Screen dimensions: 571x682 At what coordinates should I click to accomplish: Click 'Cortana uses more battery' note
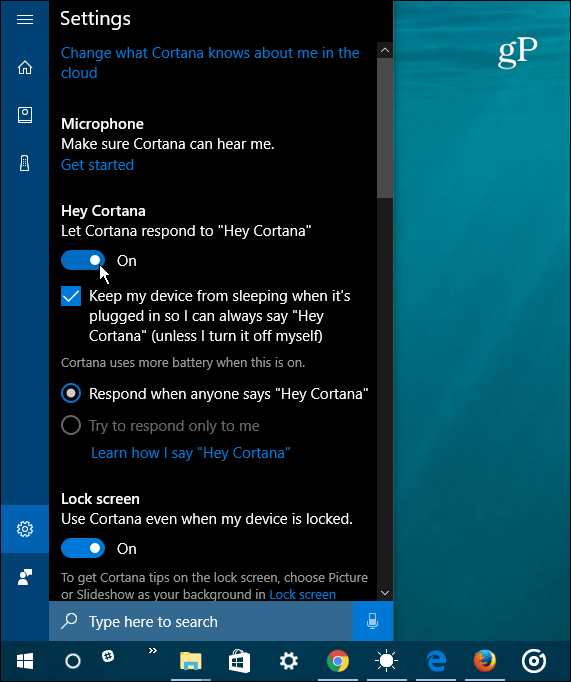(x=183, y=363)
